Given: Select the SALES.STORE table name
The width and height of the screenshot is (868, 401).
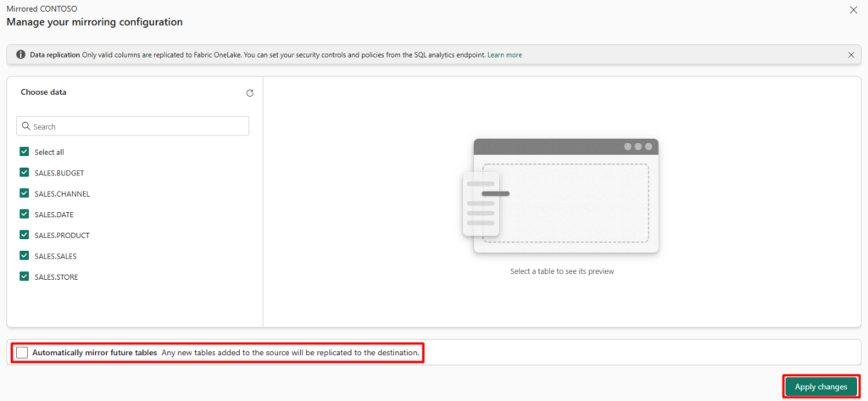Looking at the screenshot, I should (x=56, y=277).
